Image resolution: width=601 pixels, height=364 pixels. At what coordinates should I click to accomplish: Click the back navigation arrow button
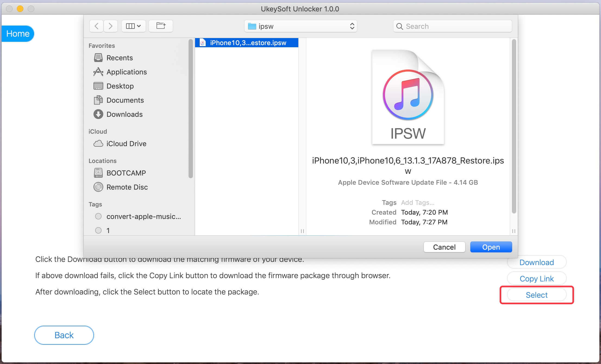pyautogui.click(x=96, y=26)
